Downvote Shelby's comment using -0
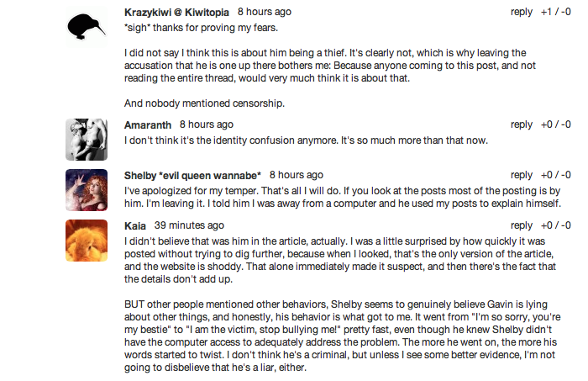 click(x=565, y=175)
